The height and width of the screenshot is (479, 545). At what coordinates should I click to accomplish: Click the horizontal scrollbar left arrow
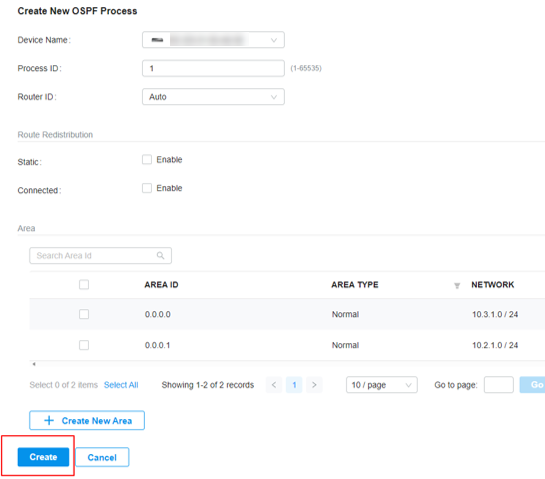point(34,364)
